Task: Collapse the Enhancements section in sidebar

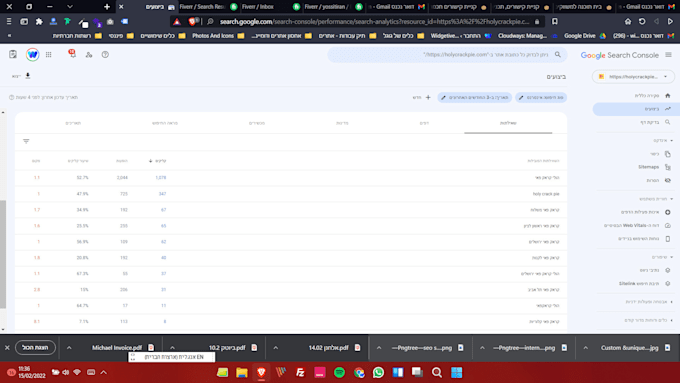Action: pos(671,257)
